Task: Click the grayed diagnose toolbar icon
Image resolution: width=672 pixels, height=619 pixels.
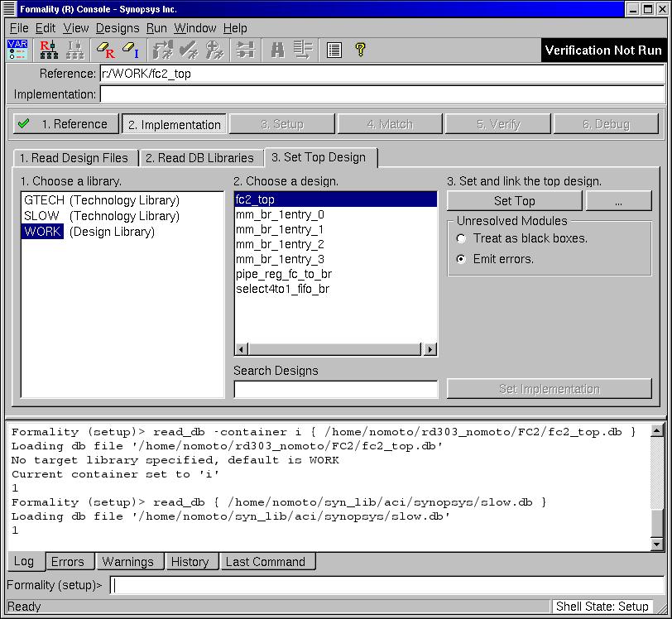Action: tap(214, 50)
